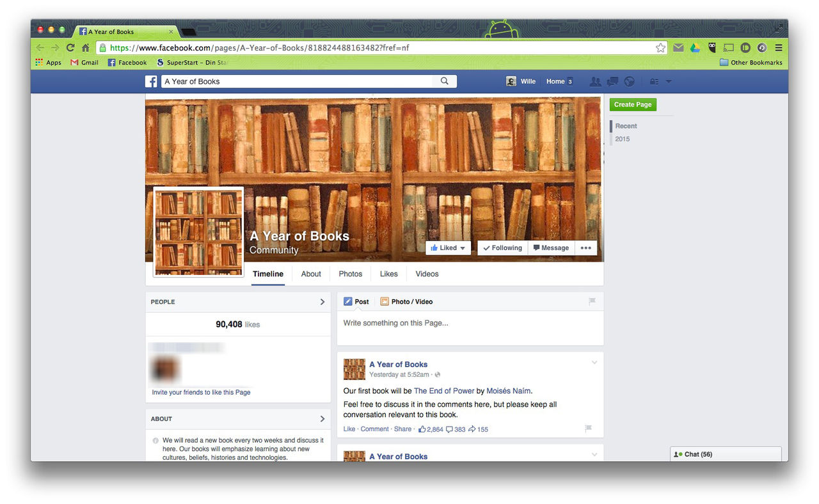Viewport: 819px width, 504px height.
Task: Open the Chat (56) bar
Action: pyautogui.click(x=726, y=454)
